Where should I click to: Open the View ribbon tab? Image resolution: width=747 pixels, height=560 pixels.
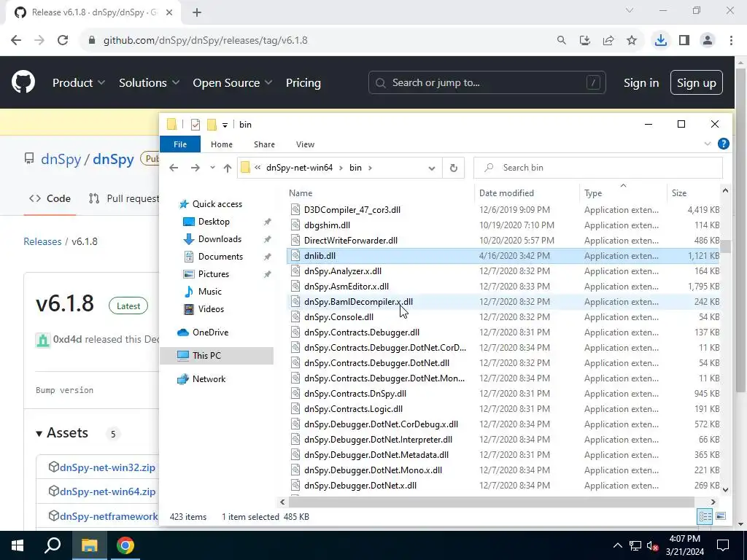click(x=305, y=144)
